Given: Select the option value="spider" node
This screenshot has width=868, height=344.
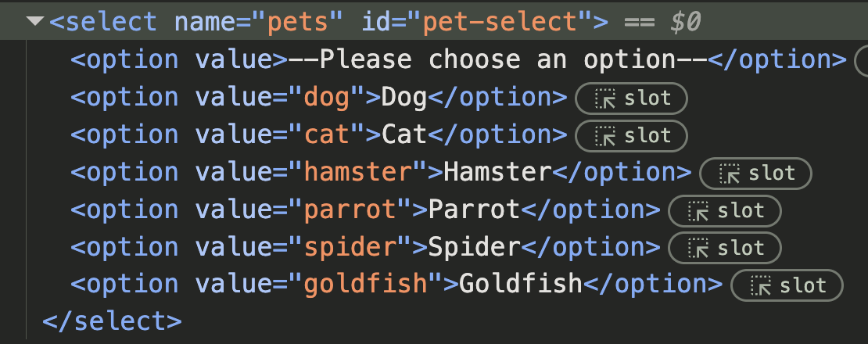Looking at the screenshot, I should click(365, 246).
